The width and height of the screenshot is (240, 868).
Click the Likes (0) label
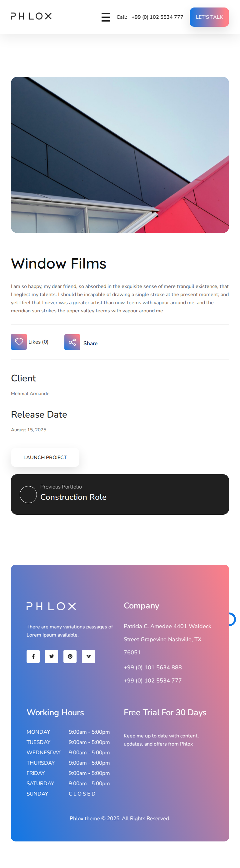coord(38,342)
